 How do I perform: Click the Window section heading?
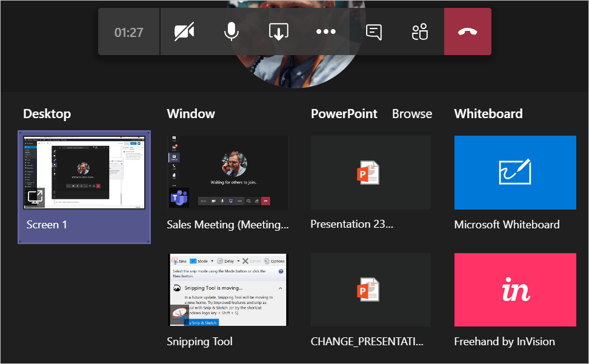(x=191, y=114)
